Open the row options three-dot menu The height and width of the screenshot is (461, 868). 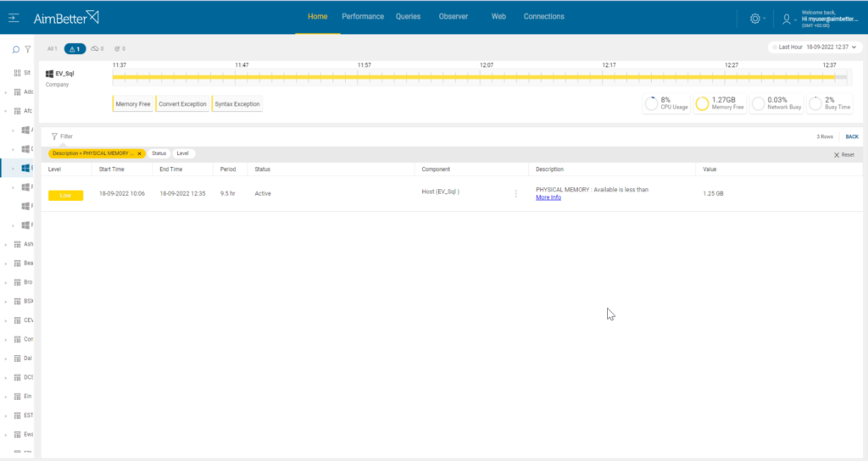[x=516, y=194]
